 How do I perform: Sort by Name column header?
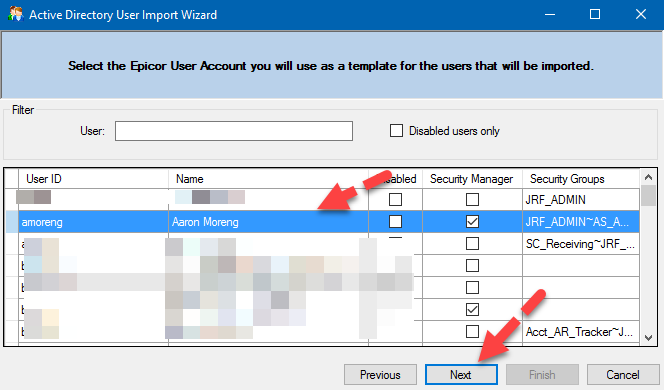tap(268, 179)
